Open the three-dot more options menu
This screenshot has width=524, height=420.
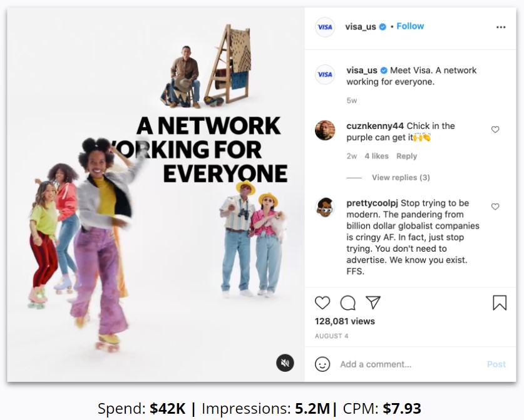click(501, 27)
